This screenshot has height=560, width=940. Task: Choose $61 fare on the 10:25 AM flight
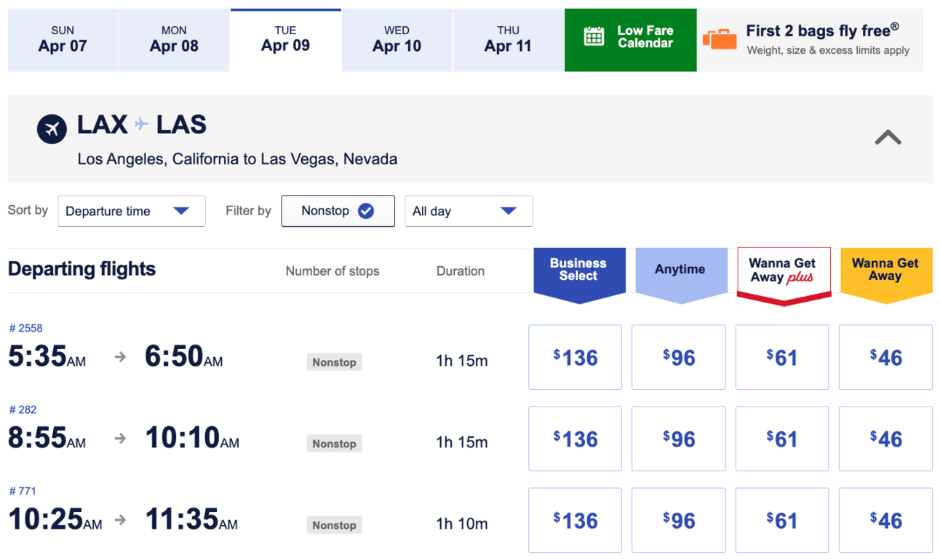pos(782,520)
